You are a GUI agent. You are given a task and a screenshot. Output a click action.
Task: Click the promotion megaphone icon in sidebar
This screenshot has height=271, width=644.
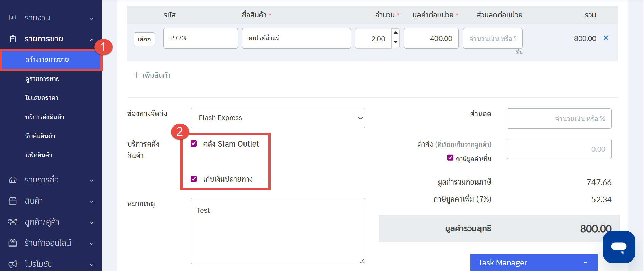click(x=13, y=264)
